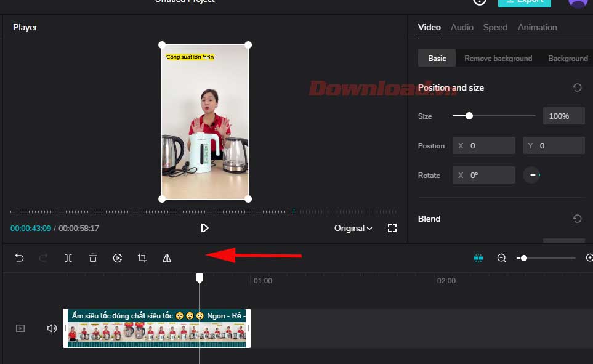
Task: Reset Position and size with the reset icon
Action: click(x=577, y=87)
